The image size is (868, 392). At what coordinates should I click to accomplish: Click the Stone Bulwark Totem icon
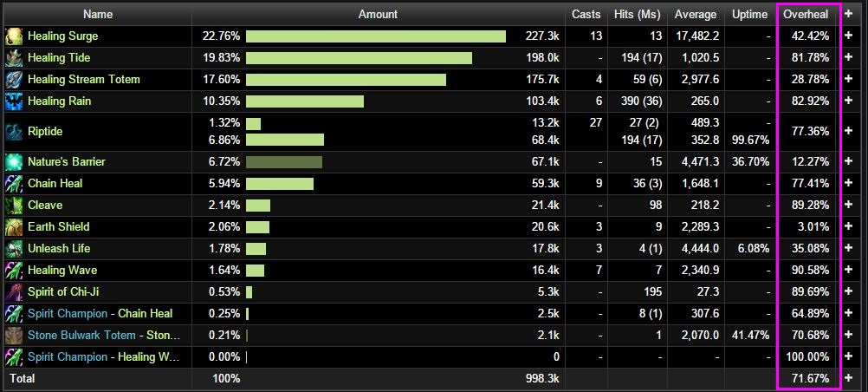coord(14,336)
